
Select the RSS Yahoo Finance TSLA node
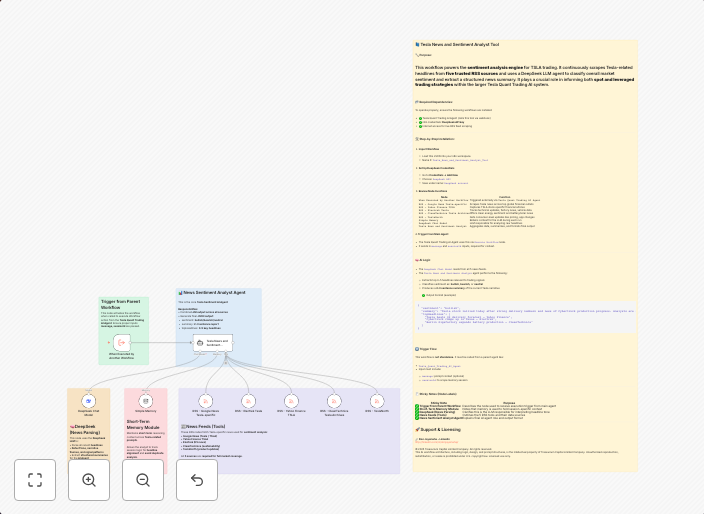291,400
